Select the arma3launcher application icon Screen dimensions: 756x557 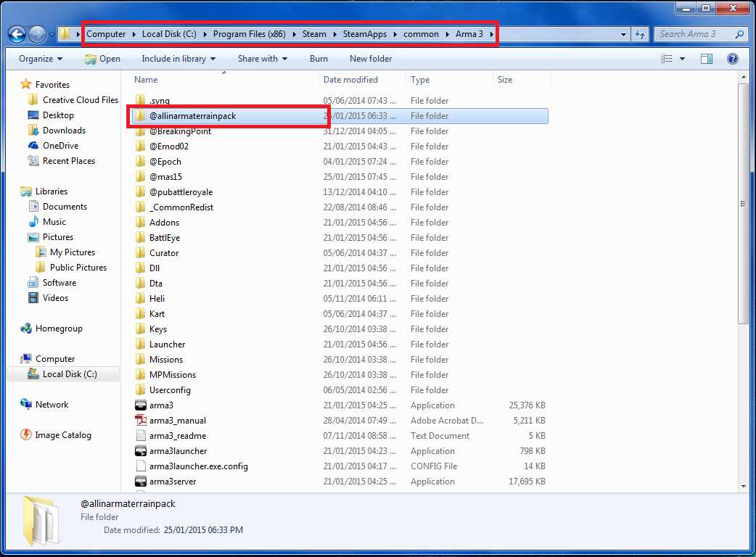tap(140, 451)
